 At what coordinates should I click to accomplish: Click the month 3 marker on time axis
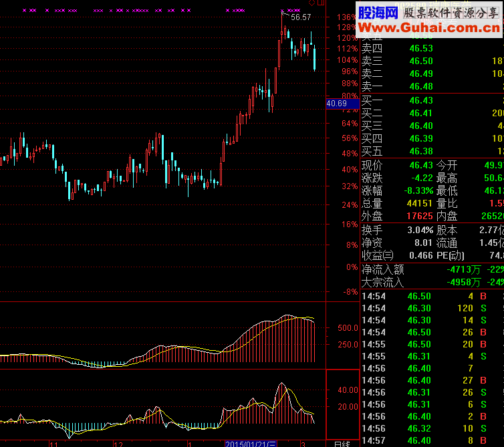[x=303, y=444]
